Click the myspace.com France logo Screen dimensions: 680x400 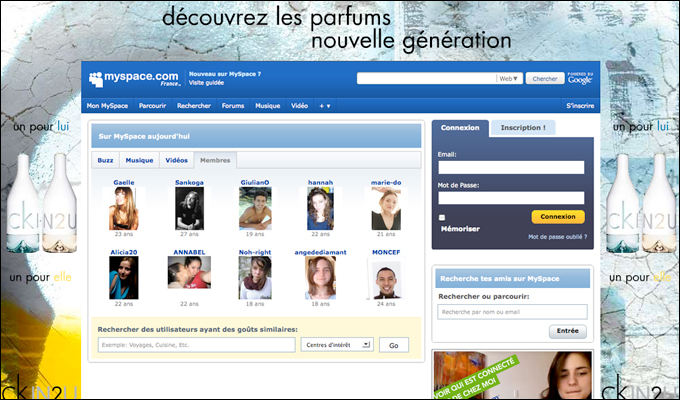[x=135, y=79]
